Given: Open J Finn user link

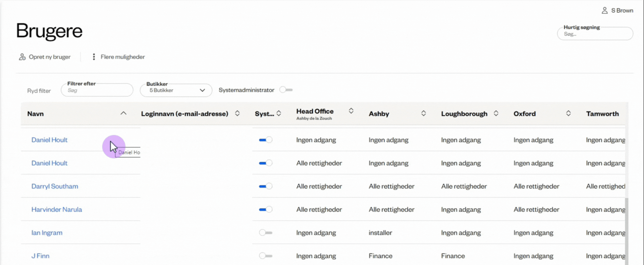Looking at the screenshot, I should point(40,256).
